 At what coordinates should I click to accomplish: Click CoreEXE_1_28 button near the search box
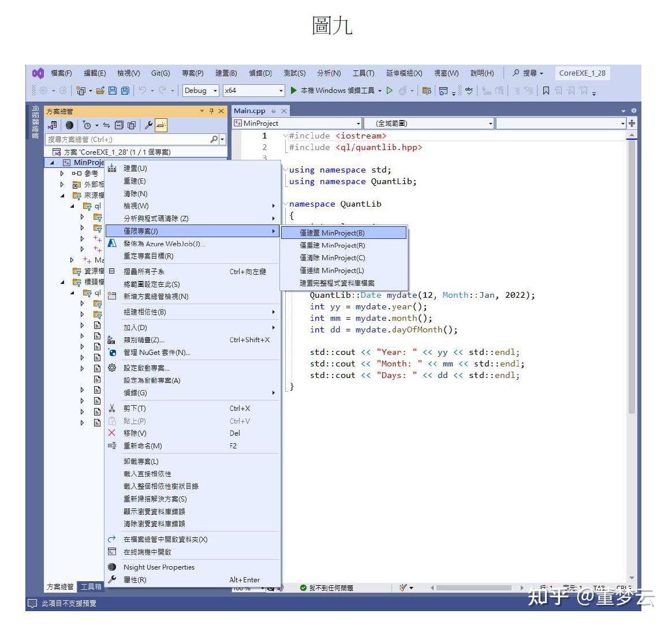[x=583, y=73]
